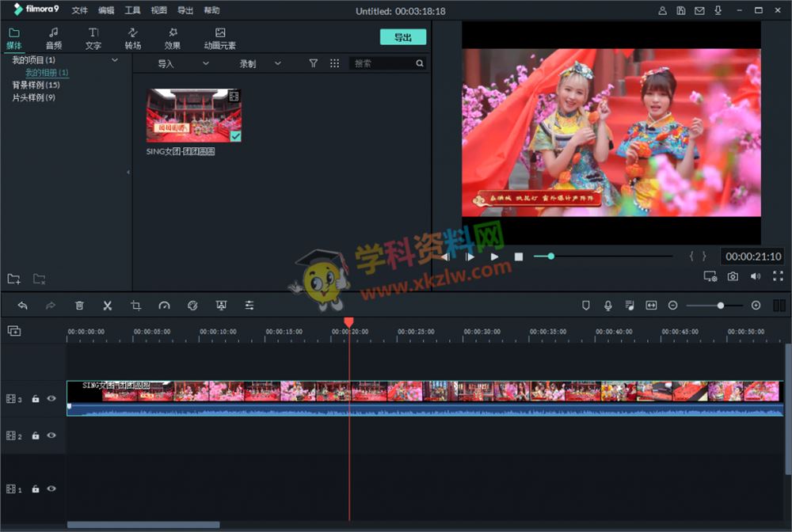
Task: Undo the last action
Action: point(22,306)
